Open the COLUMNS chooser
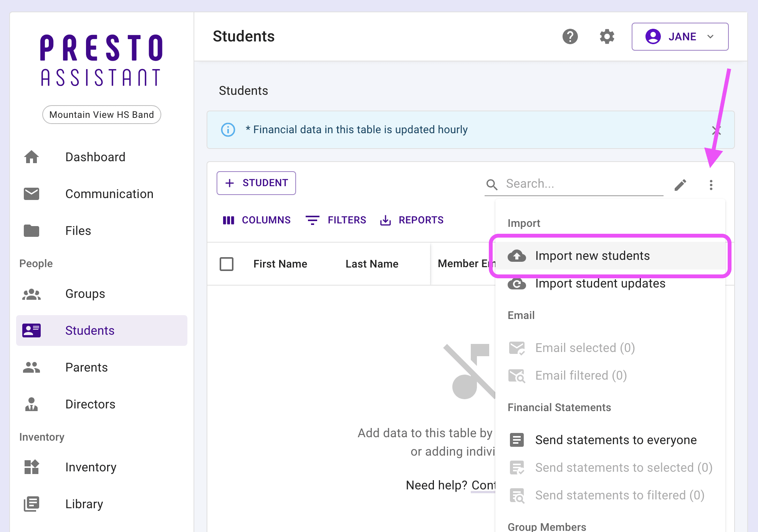Screen dimensions: 758x532 [x=257, y=220]
